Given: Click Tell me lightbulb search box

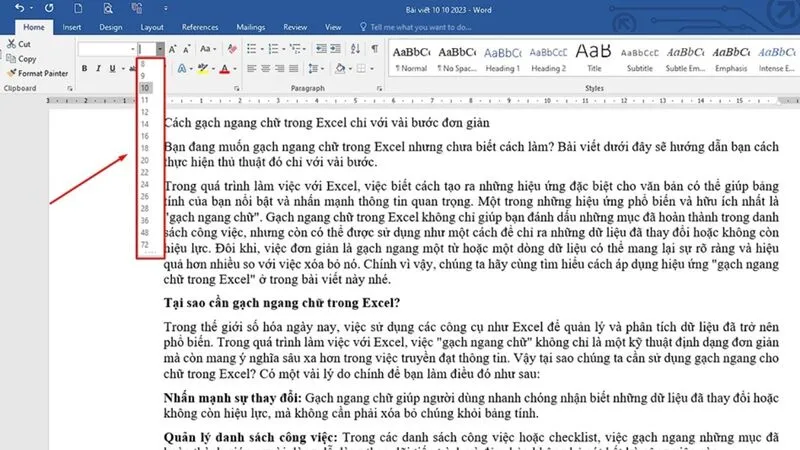Looking at the screenshot, I should click(416, 27).
